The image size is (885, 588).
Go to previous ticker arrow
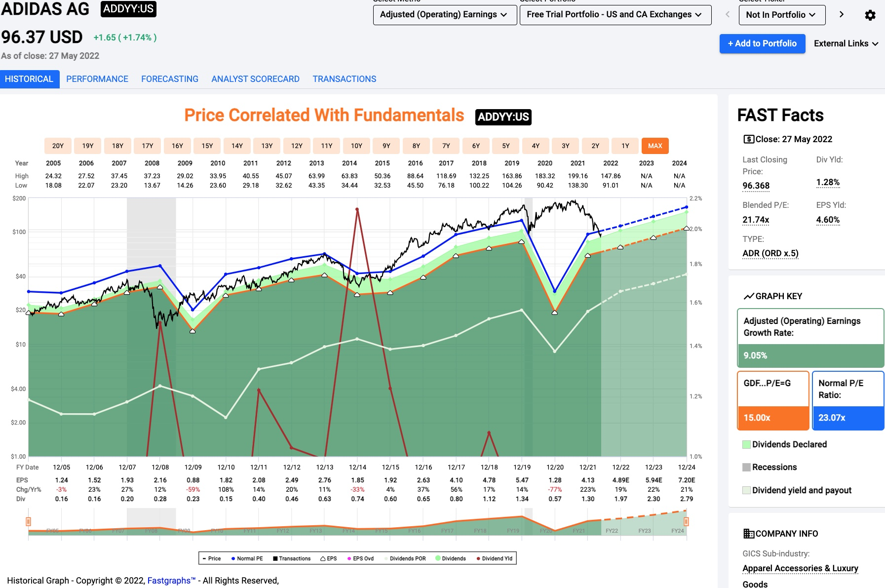coord(727,15)
